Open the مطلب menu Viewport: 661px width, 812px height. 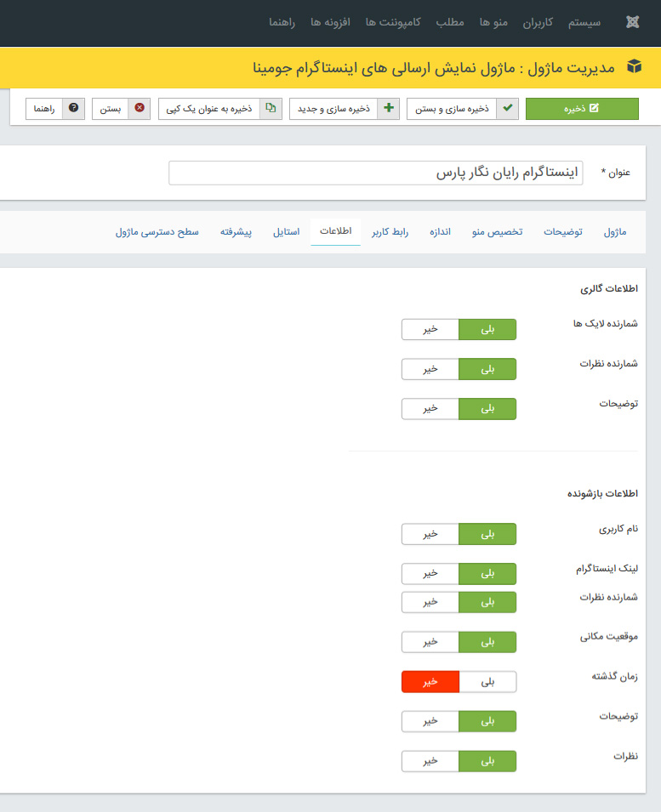coord(450,23)
